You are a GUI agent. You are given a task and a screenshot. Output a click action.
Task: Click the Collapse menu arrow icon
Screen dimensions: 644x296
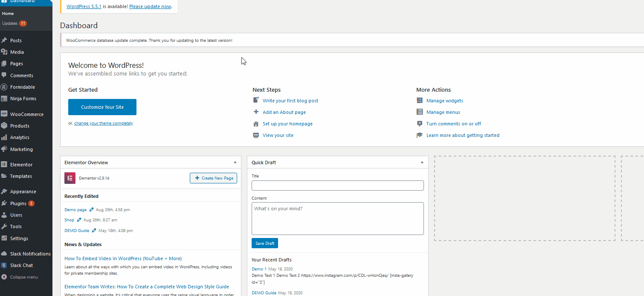tap(4, 277)
